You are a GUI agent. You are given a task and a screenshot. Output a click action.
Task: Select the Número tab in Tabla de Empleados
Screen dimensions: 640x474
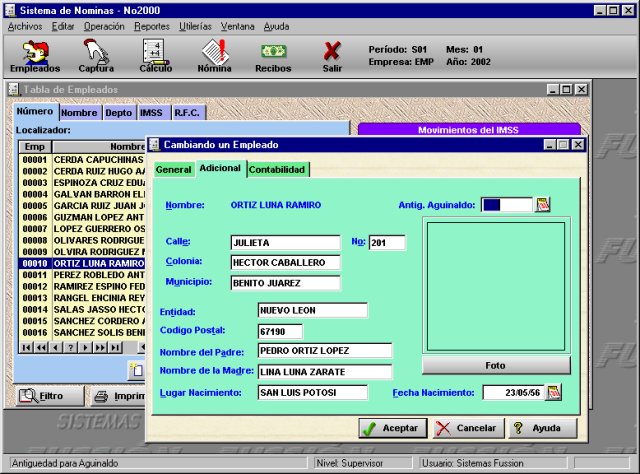(35, 111)
